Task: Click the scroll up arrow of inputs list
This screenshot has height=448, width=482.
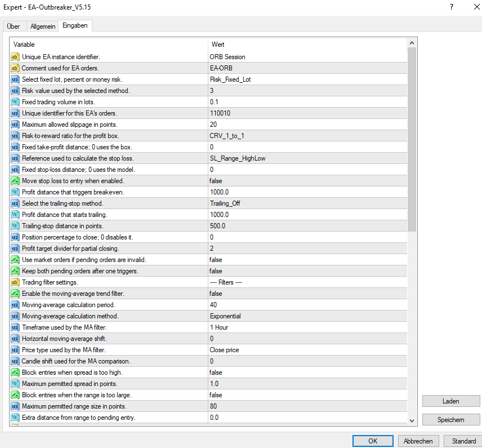Action: 412,43
